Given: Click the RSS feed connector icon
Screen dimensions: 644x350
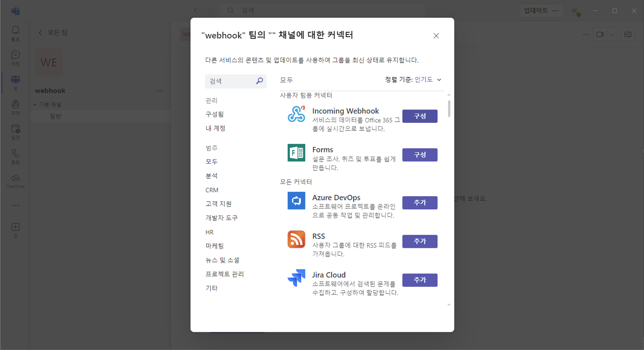Looking at the screenshot, I should 296,239.
